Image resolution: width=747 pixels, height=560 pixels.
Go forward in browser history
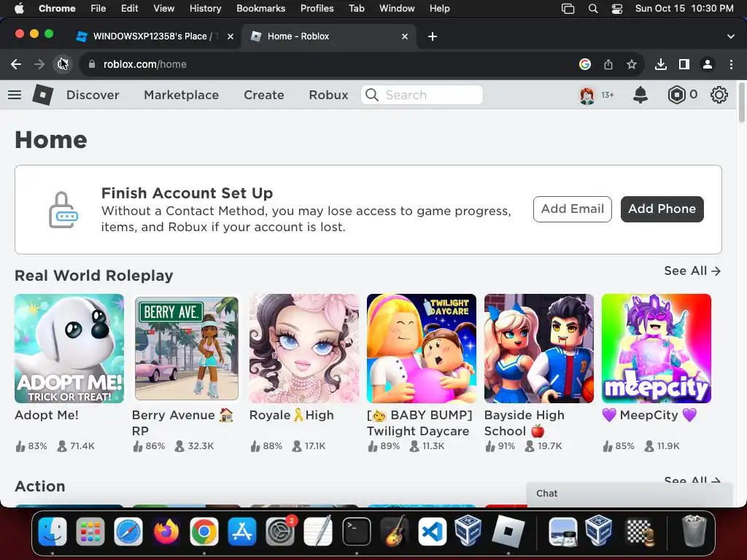coord(39,64)
